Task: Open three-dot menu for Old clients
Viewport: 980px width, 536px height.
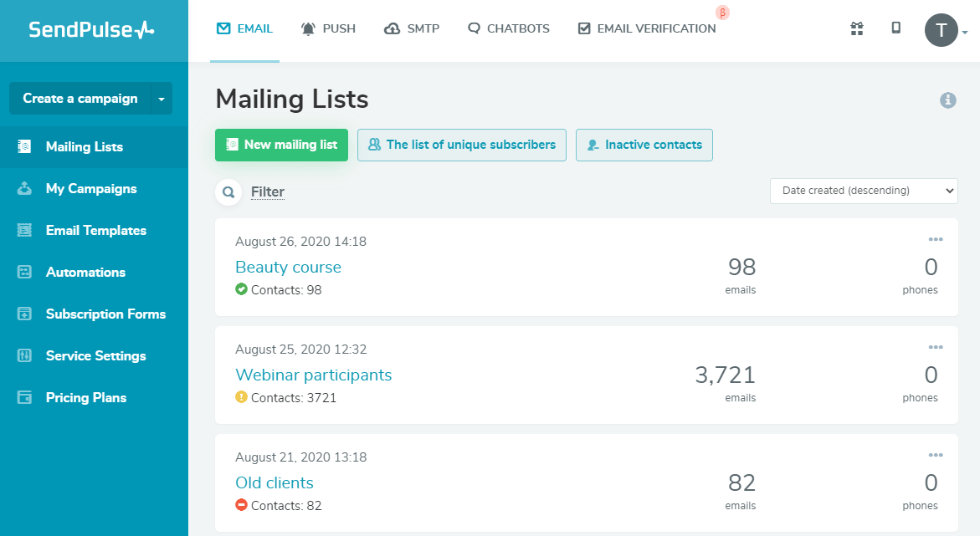Action: 935,456
